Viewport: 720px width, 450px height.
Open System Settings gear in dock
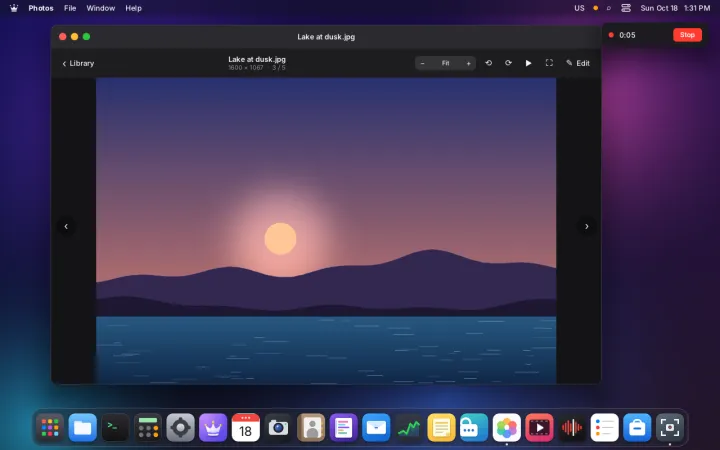coord(180,428)
